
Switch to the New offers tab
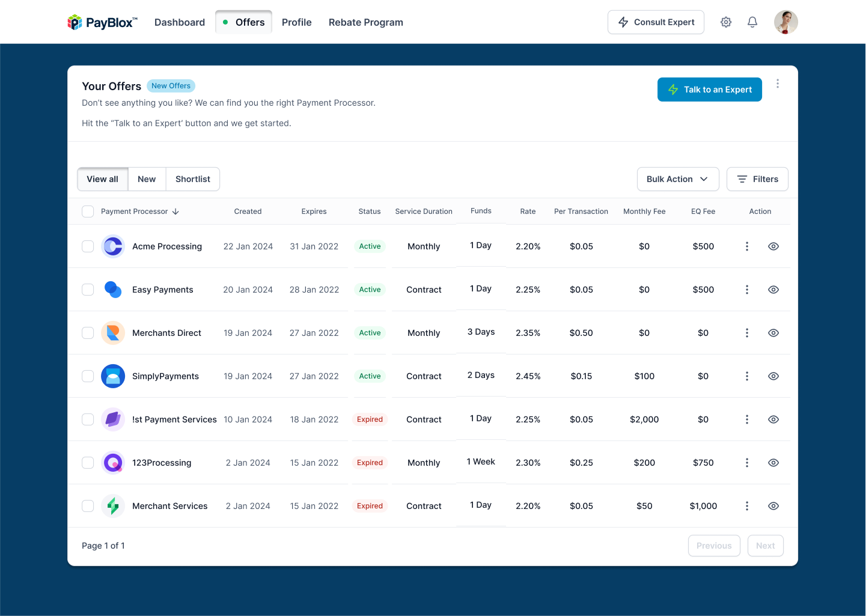(x=147, y=179)
